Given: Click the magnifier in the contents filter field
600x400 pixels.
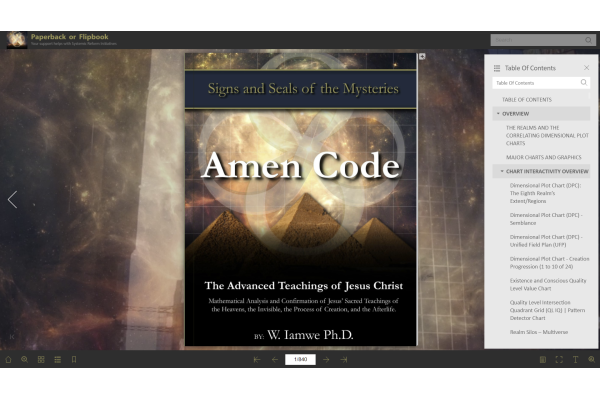Looking at the screenshot, I should (584, 83).
